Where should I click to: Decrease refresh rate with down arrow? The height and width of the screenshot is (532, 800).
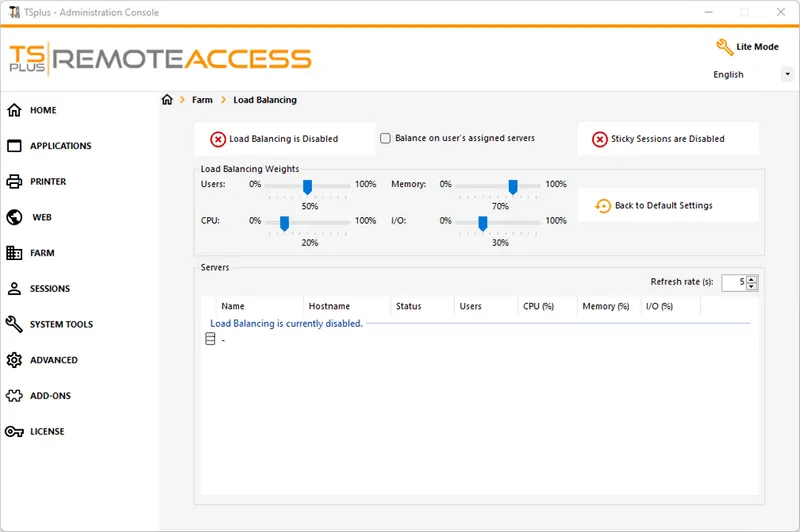pyautogui.click(x=752, y=287)
